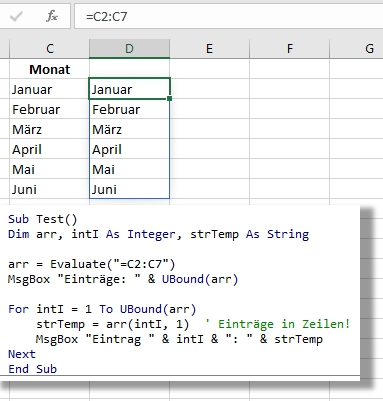Click the End Sub code line
The width and height of the screenshot is (383, 401).
click(x=32, y=369)
